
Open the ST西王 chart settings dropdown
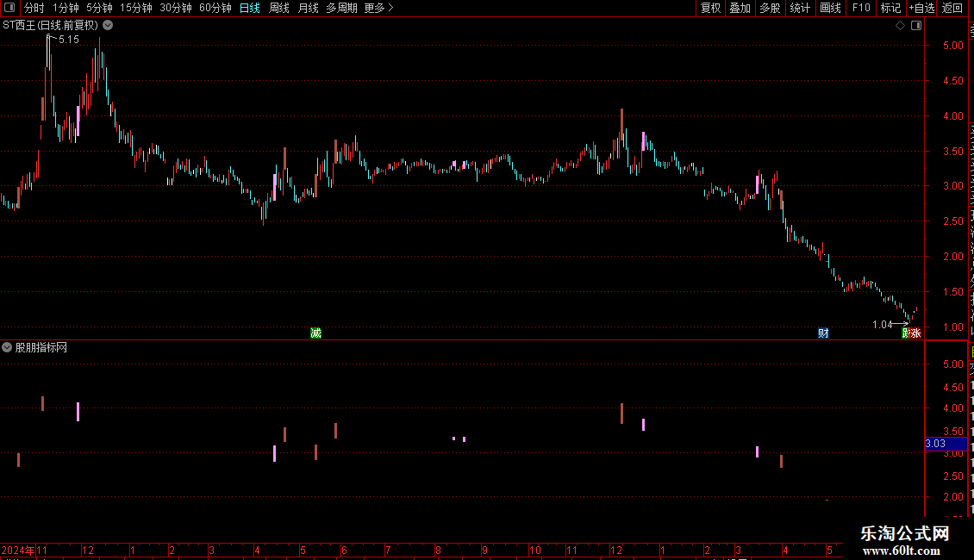click(108, 26)
